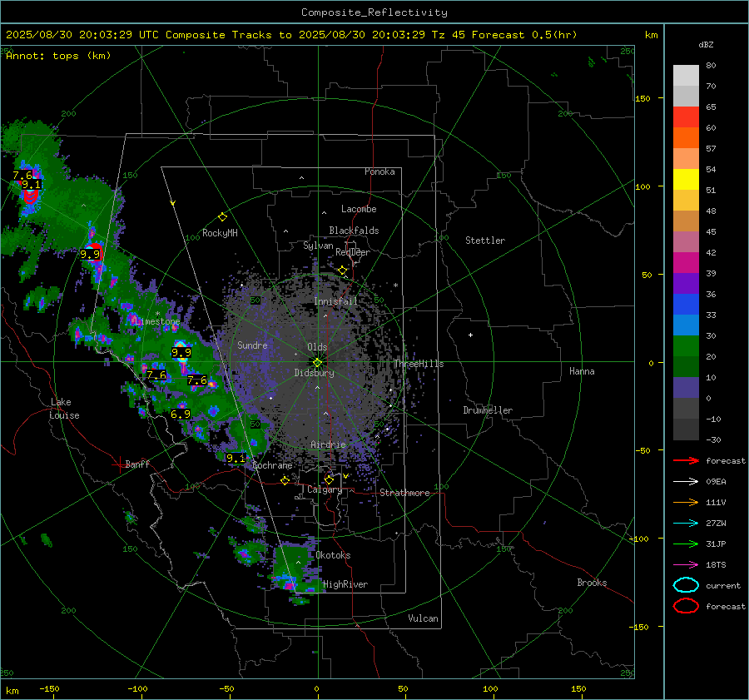The image size is (749, 700).
Task: Select the magenta 39–42 dBZ swatch
Action: 686,263
